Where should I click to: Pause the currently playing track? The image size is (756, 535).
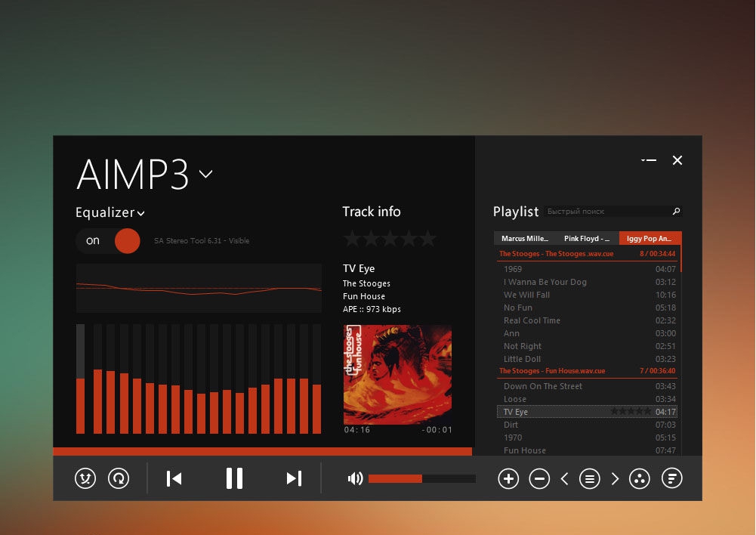click(x=234, y=478)
